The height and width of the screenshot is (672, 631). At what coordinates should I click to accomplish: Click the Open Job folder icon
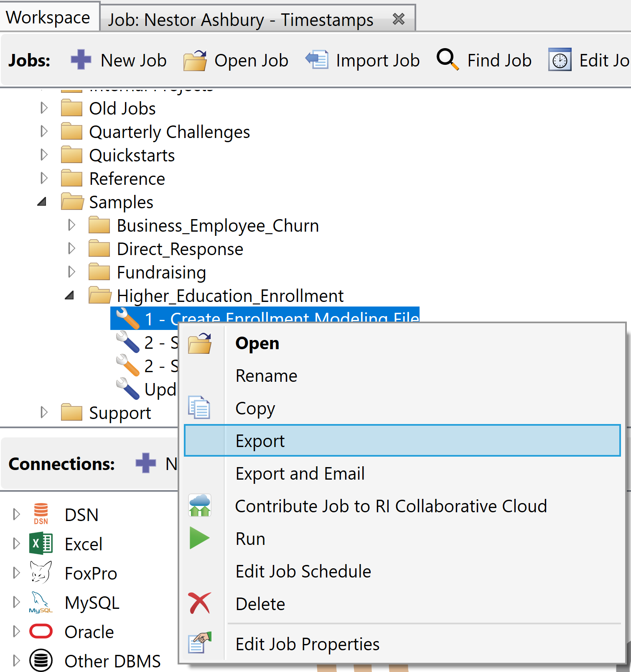196,60
